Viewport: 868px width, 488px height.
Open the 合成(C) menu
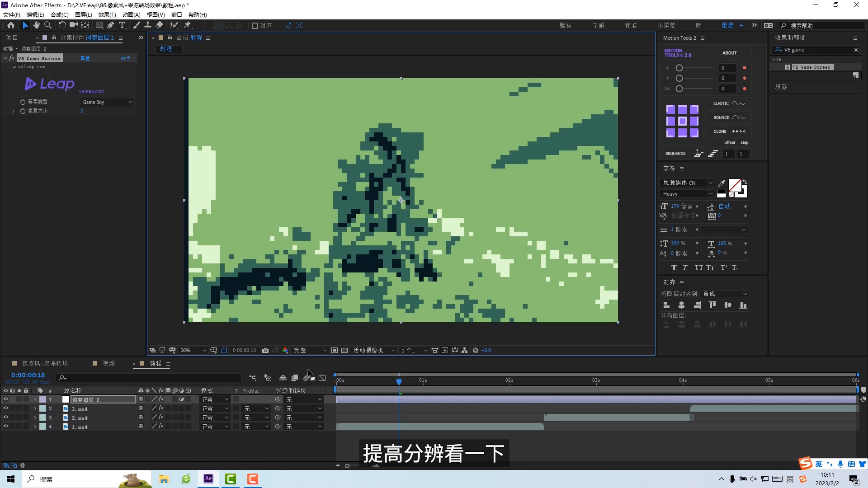59,14
